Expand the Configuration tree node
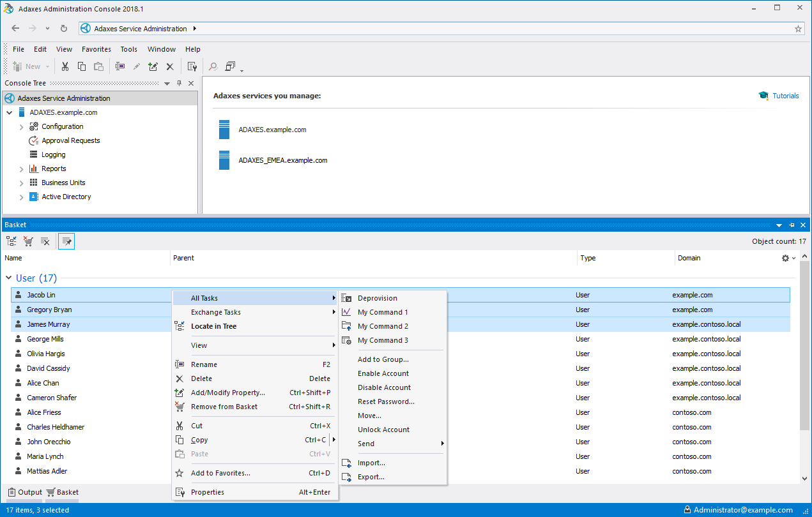Image resolution: width=812 pixels, height=517 pixels. click(21, 126)
